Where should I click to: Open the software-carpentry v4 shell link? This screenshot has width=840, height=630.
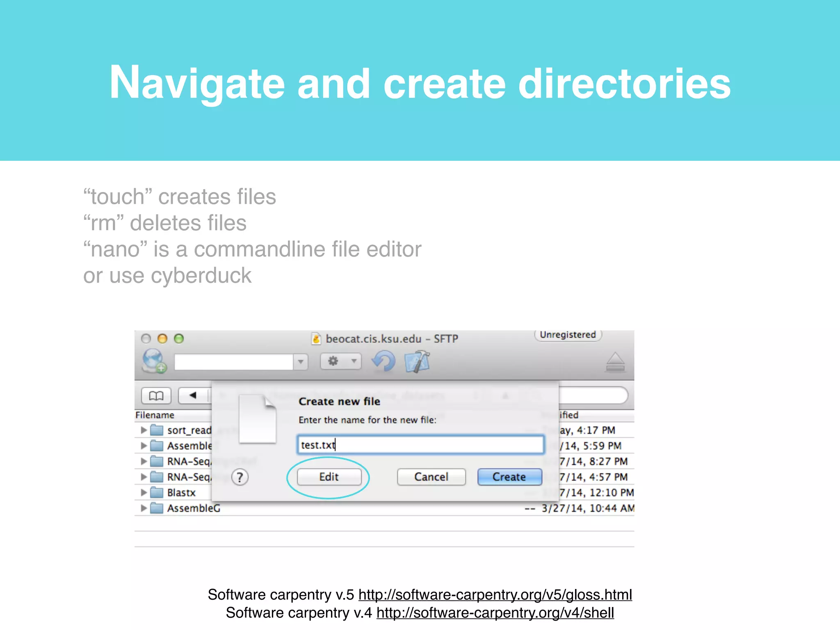point(495,613)
